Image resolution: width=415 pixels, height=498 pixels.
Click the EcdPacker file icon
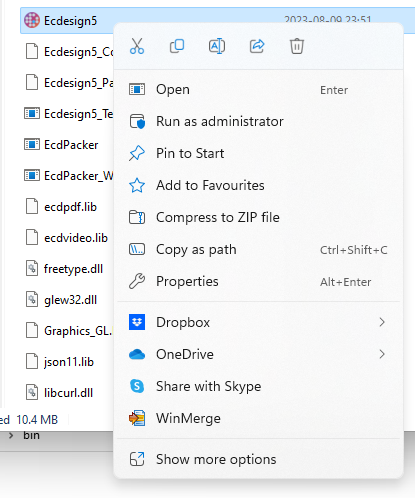click(32, 145)
